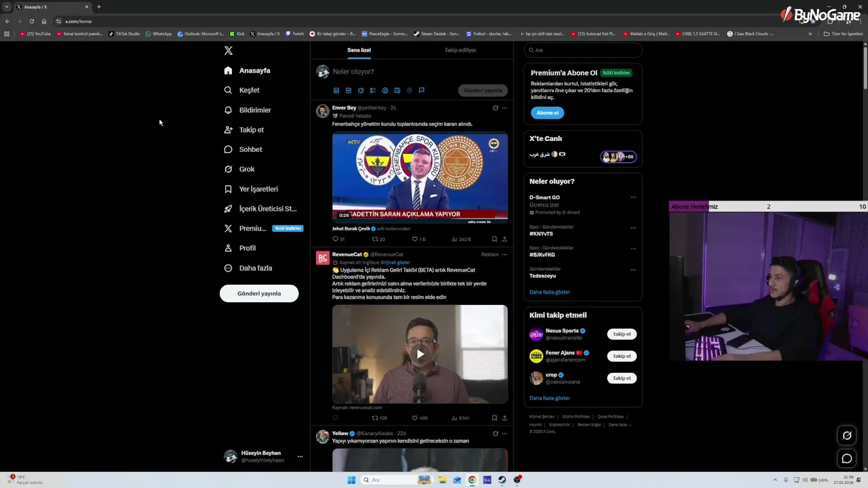The image size is (868, 488).
Task: Open floating Grok button at bottom right
Action: click(847, 436)
